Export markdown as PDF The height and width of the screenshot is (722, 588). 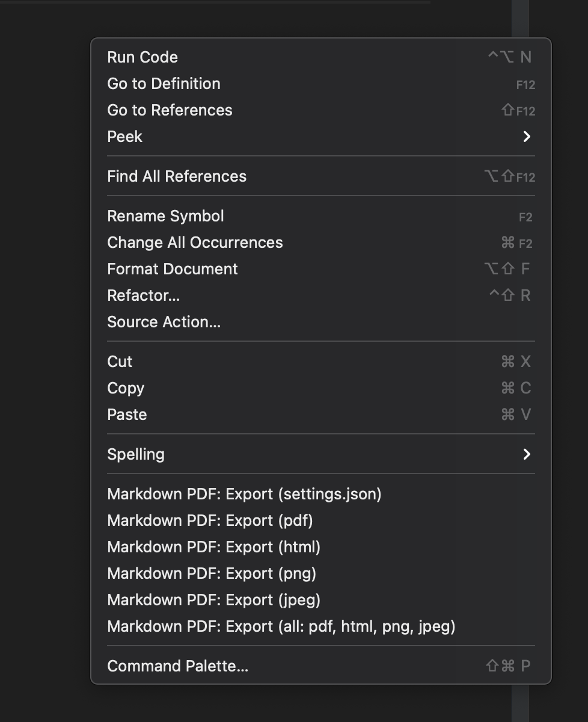tap(210, 520)
